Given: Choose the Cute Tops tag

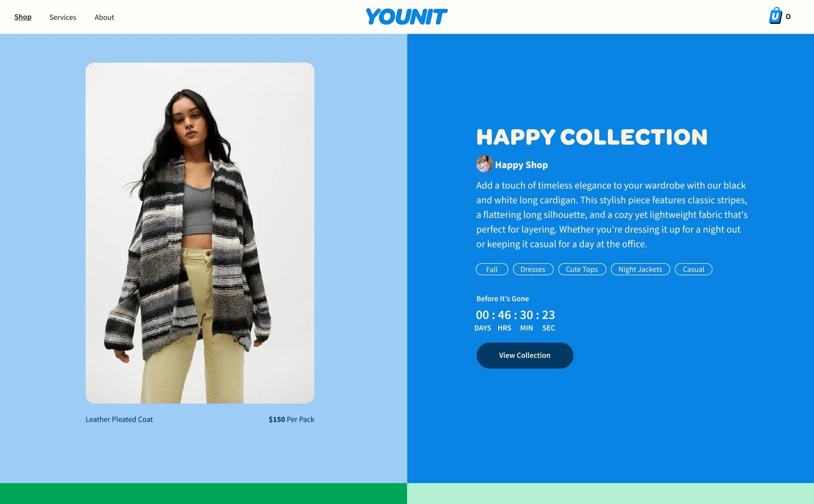Looking at the screenshot, I should 582,269.
